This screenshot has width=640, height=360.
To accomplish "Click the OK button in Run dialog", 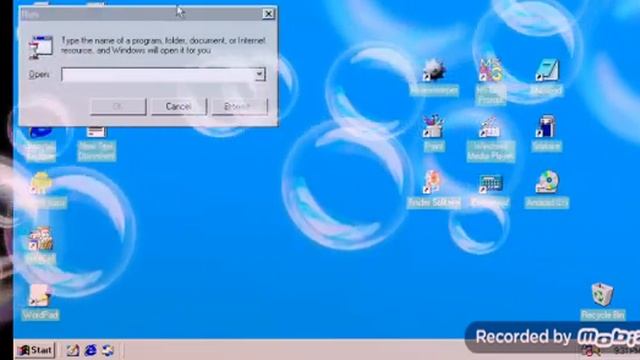I will click(x=118, y=107).
